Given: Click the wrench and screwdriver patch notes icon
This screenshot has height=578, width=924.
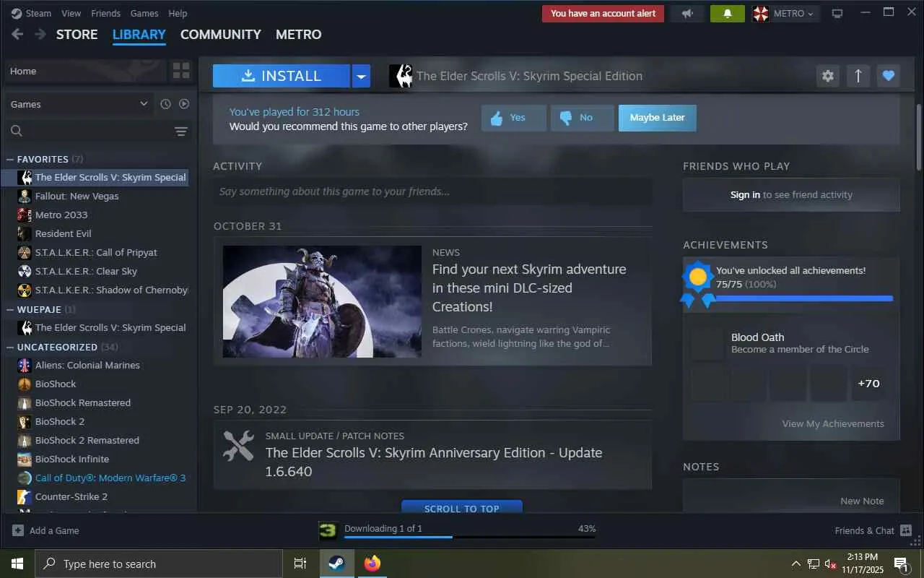Looking at the screenshot, I should [x=238, y=446].
